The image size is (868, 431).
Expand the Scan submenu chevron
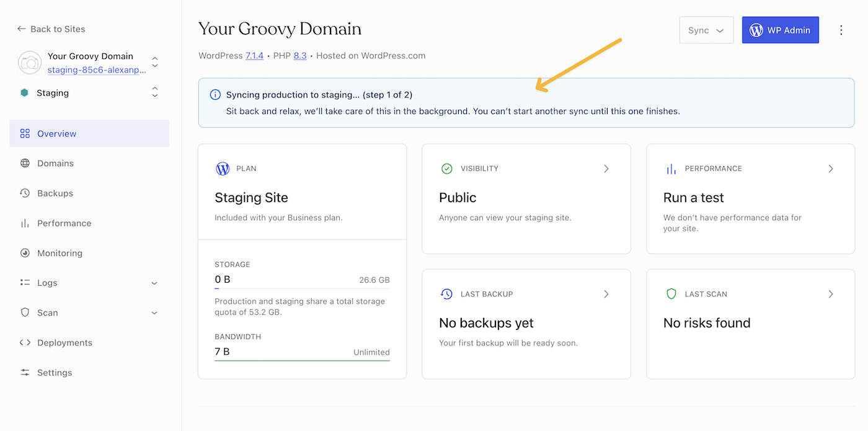pyautogui.click(x=154, y=313)
